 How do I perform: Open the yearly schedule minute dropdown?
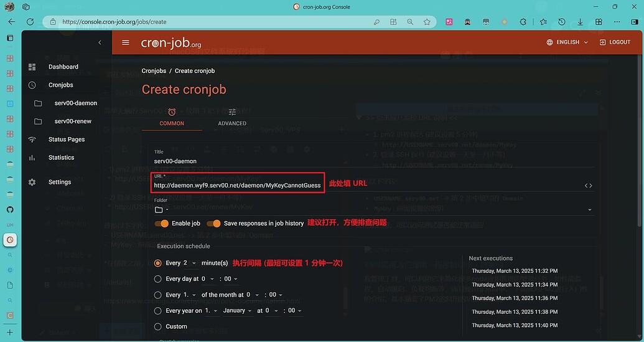click(x=295, y=311)
